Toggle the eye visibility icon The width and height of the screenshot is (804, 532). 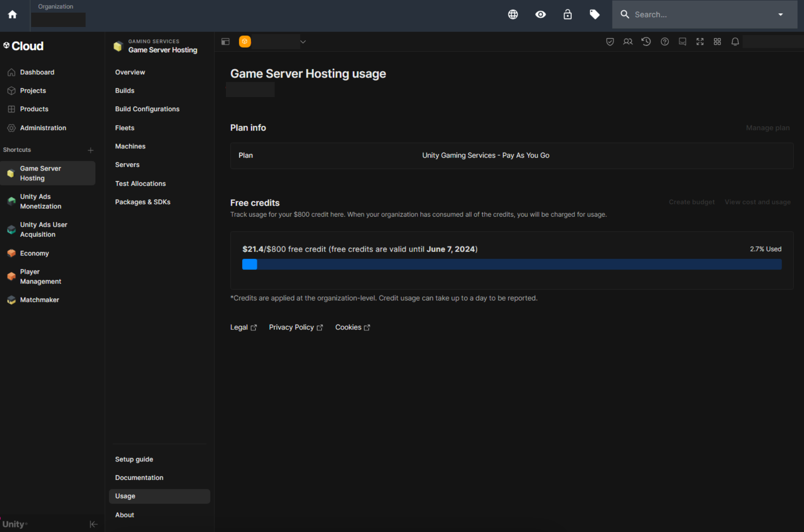click(x=540, y=14)
